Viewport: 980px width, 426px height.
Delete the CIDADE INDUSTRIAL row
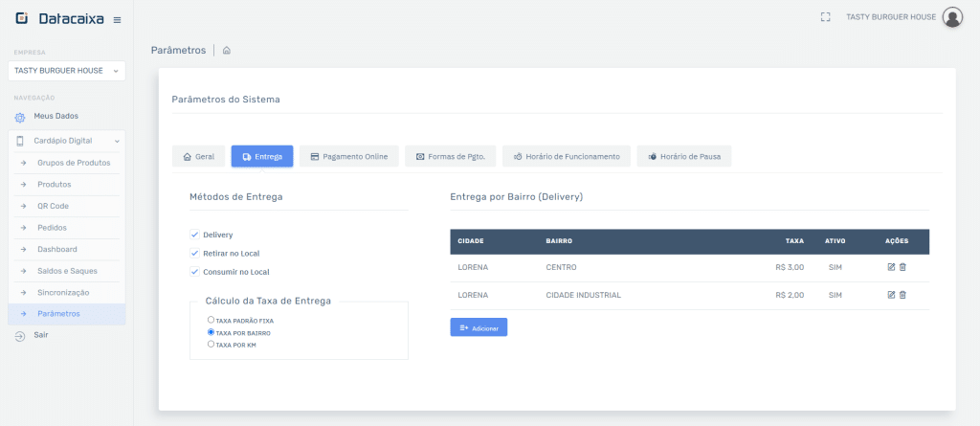tap(902, 295)
